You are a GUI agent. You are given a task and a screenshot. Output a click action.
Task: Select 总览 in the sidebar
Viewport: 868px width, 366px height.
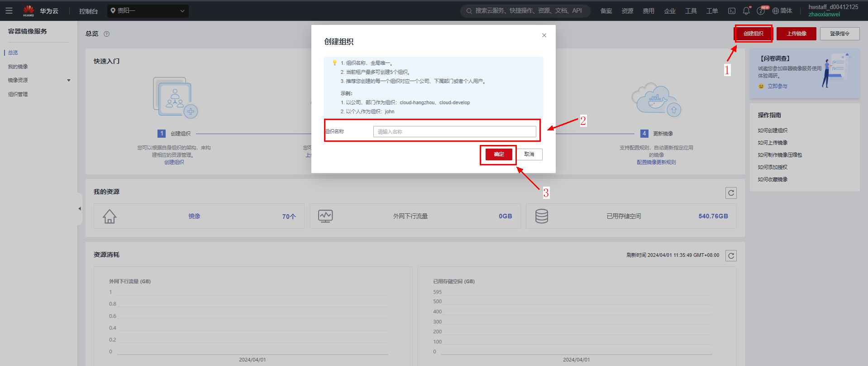click(x=13, y=53)
